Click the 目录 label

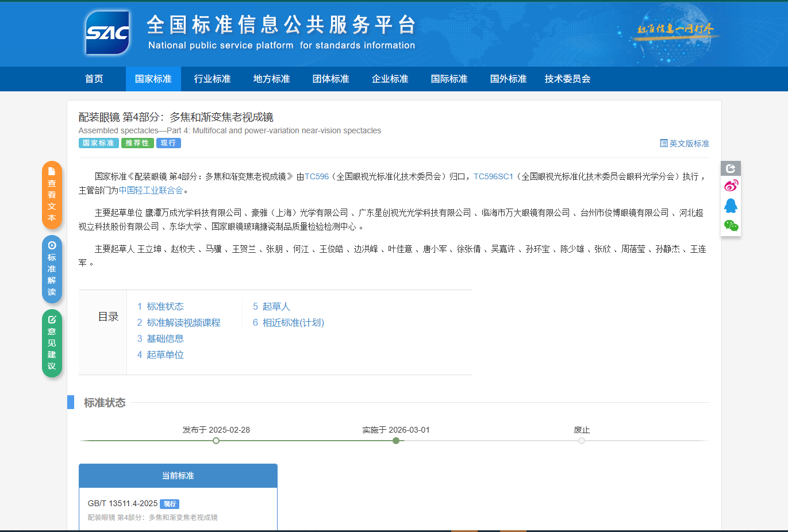point(108,317)
